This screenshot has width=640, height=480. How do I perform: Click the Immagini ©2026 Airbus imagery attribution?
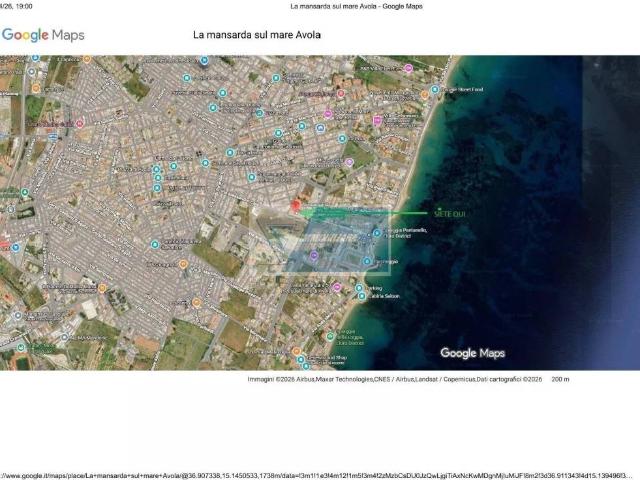281,379
